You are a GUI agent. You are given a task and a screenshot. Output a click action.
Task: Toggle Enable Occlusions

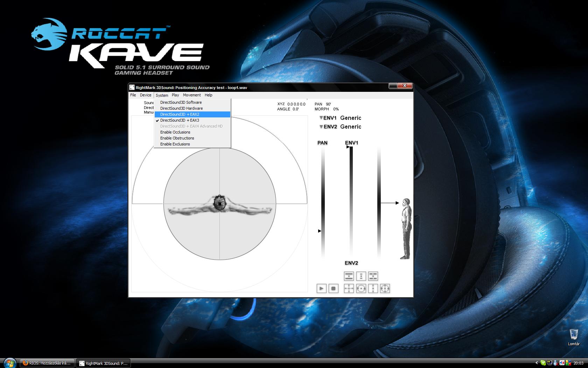(x=192, y=132)
